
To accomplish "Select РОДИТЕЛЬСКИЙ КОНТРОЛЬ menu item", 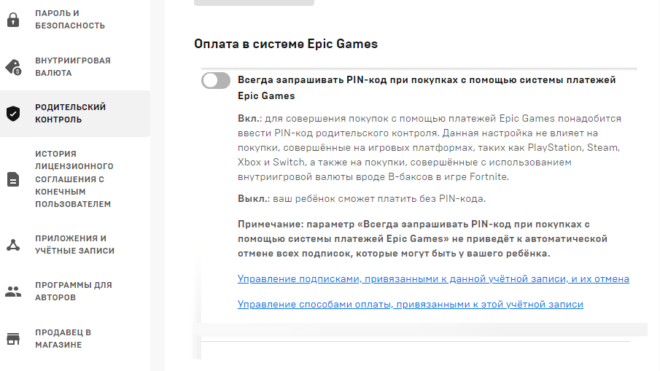I will pyautogui.click(x=70, y=113).
